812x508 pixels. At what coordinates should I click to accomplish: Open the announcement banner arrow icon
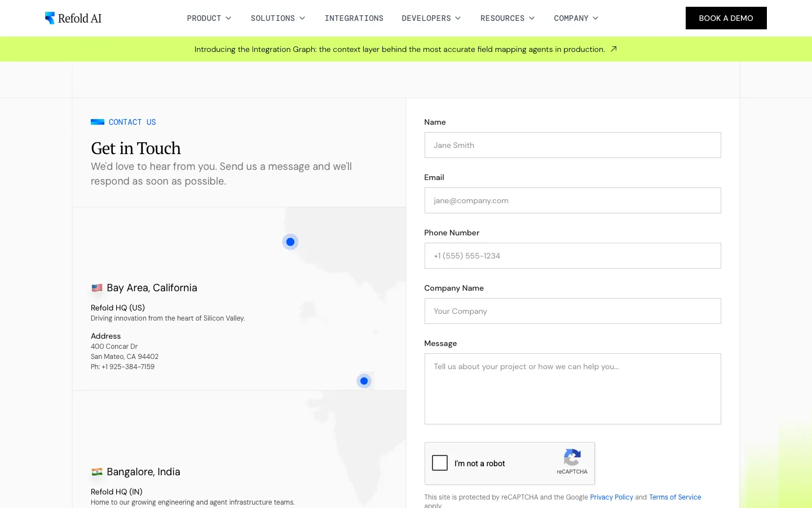614,49
